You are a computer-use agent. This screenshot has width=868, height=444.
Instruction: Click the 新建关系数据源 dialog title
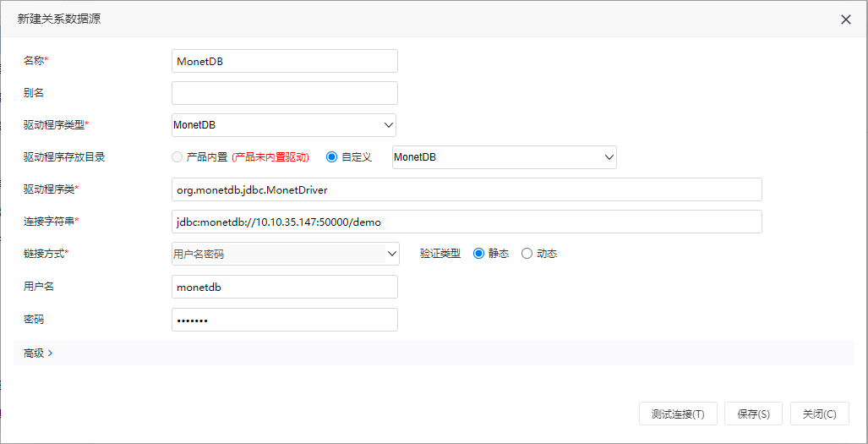coord(59,19)
